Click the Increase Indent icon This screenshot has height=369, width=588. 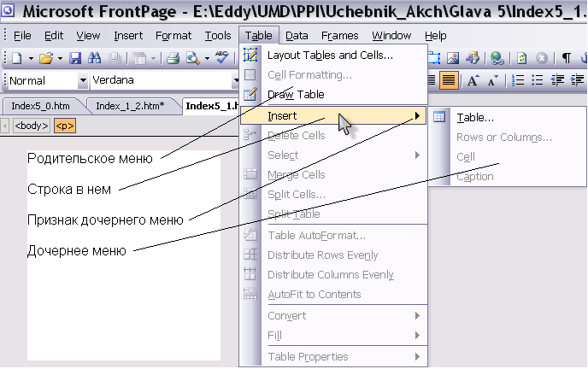point(577,80)
